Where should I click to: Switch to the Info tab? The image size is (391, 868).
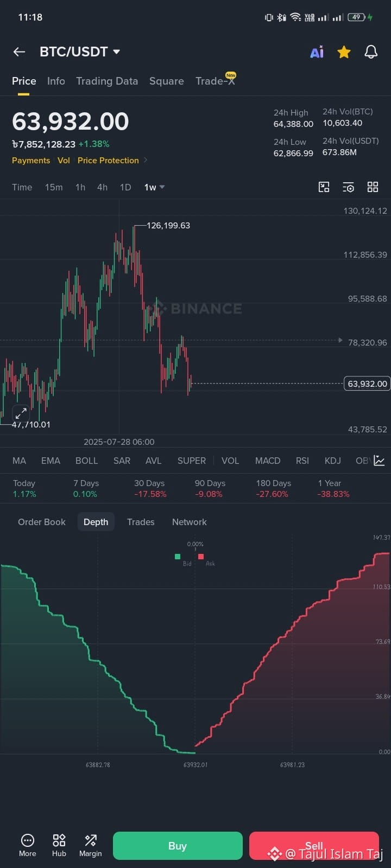click(x=56, y=81)
